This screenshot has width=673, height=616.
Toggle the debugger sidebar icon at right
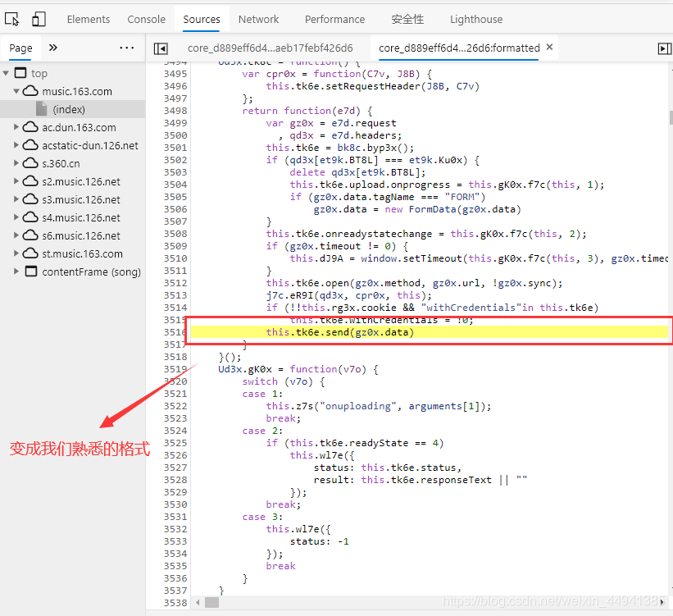coord(665,48)
